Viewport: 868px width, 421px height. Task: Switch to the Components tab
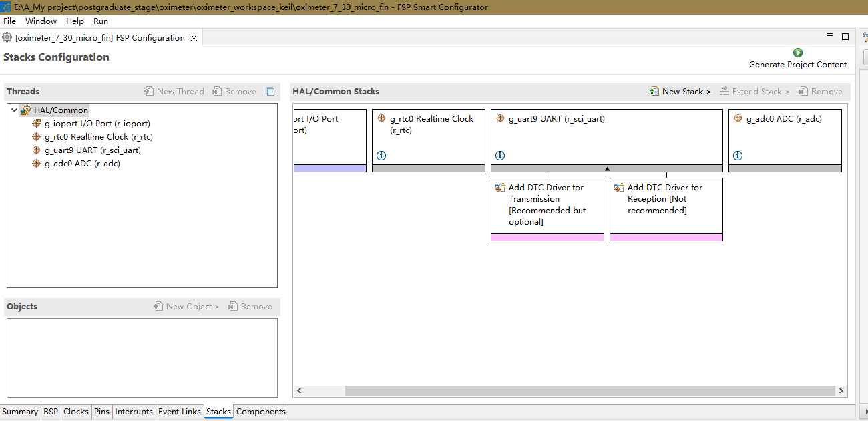261,412
